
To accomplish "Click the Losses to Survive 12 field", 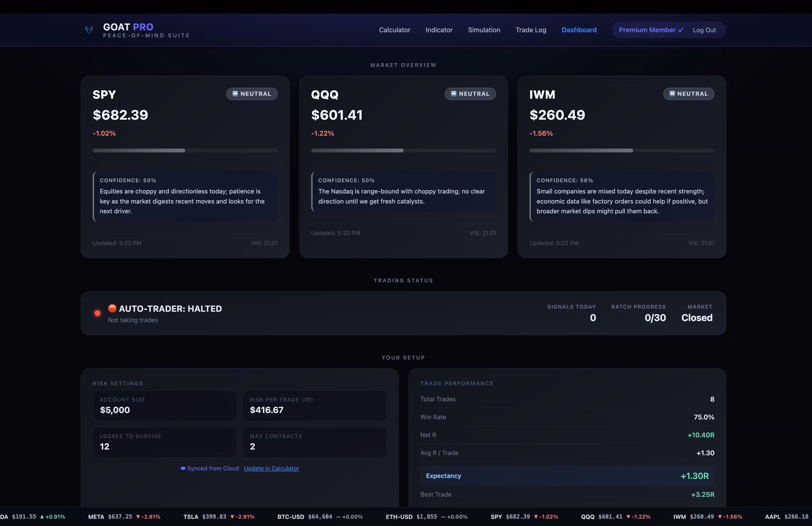I will [165, 442].
